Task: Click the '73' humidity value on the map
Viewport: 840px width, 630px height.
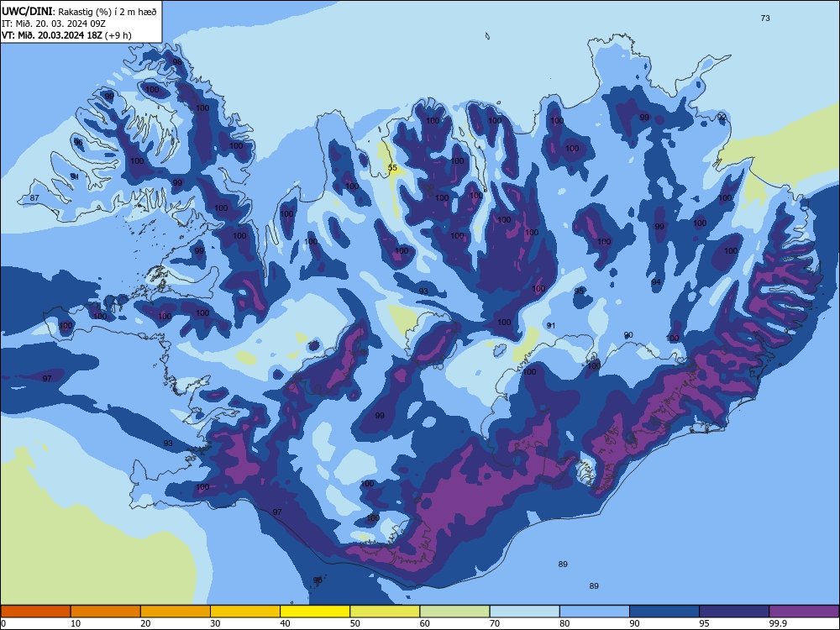Action: [x=765, y=18]
